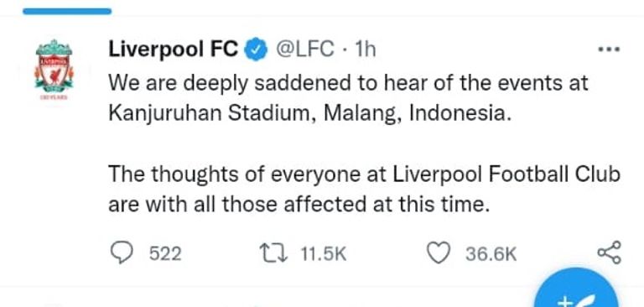The width and height of the screenshot is (644, 307).
Task: Click the 522 replies count
Action: pos(165,253)
